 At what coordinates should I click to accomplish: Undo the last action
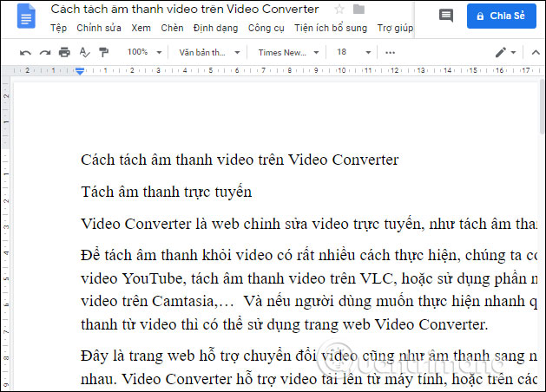tap(25, 53)
